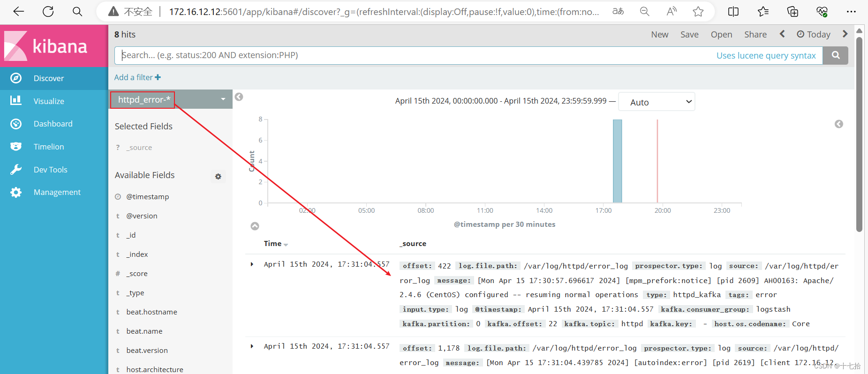Select the beat.hostname field
Screen dimensions: 868x374
pos(151,312)
